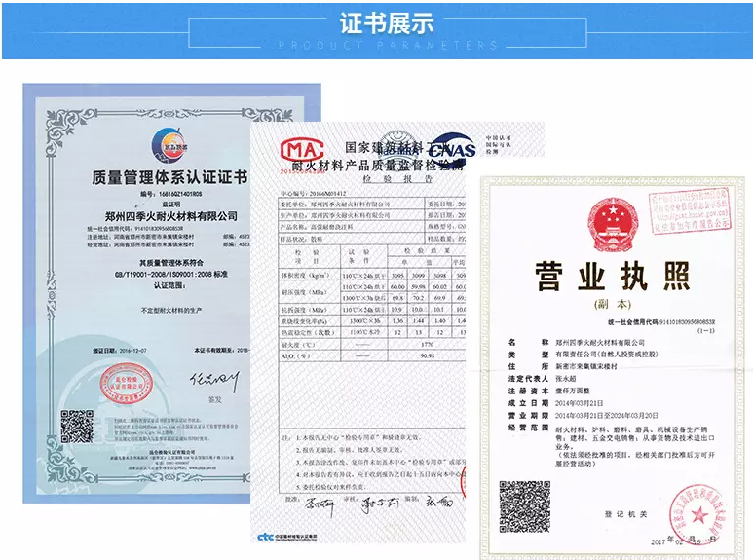Click the QR code on quality certificate
Screen dimensions: 753x560
[75, 426]
